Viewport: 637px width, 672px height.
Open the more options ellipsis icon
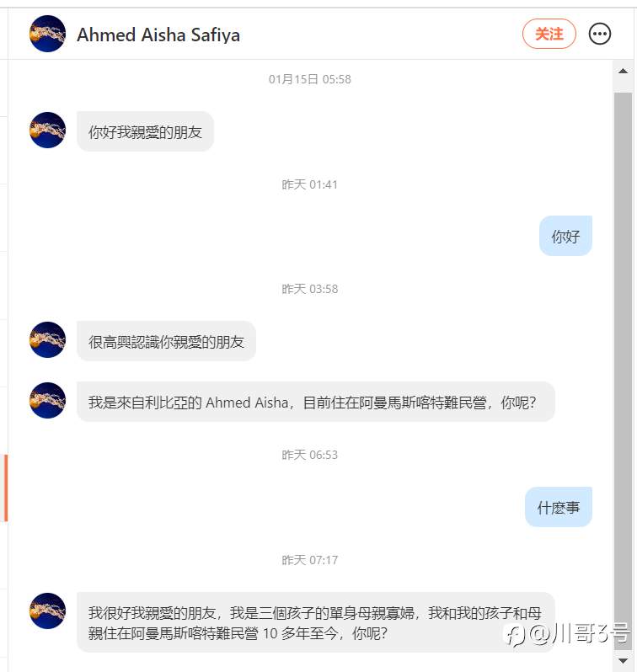pyautogui.click(x=599, y=34)
